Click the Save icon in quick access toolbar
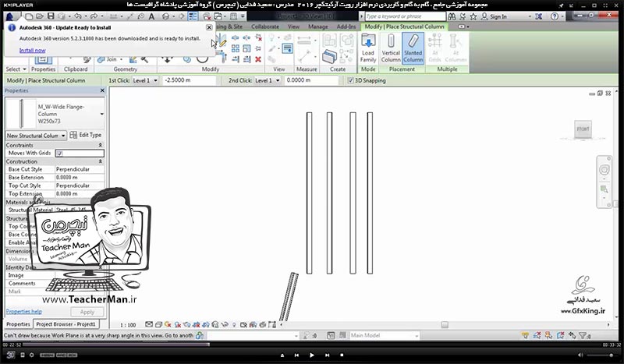The image size is (624, 364). point(51,16)
